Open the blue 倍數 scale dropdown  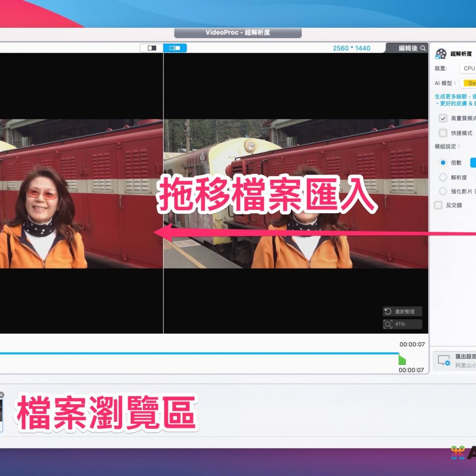[472, 163]
